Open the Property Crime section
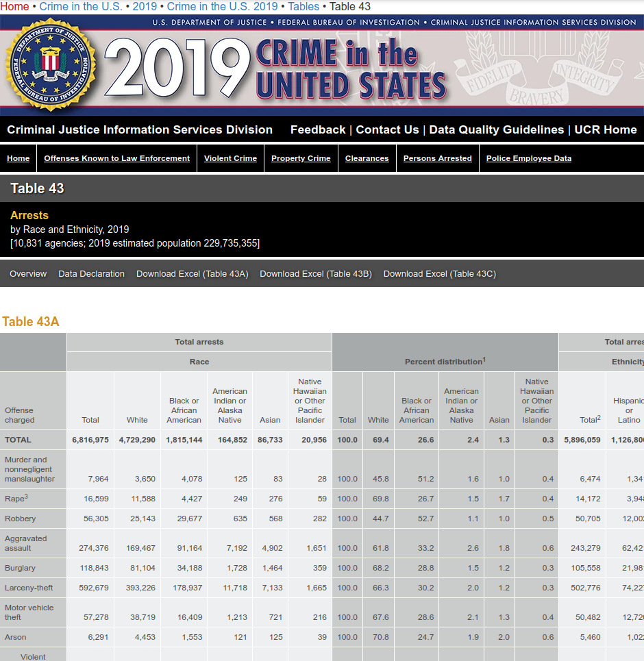 (x=301, y=158)
